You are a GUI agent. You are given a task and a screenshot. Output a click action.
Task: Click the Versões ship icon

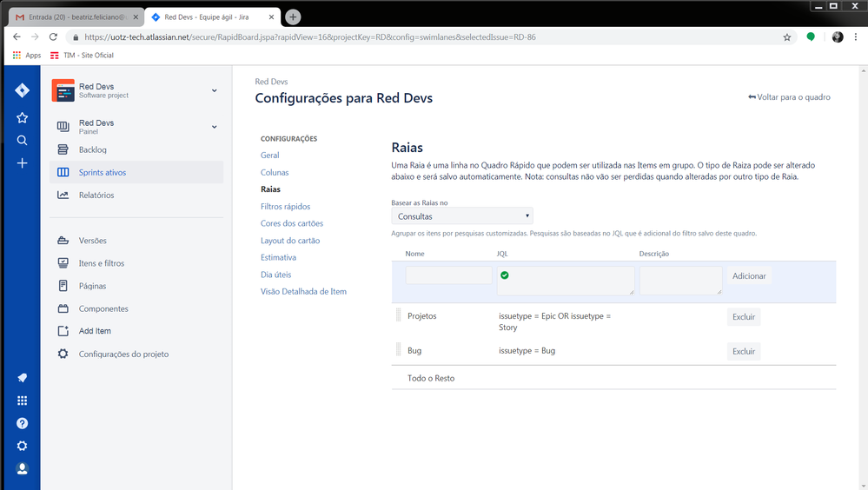click(63, 241)
